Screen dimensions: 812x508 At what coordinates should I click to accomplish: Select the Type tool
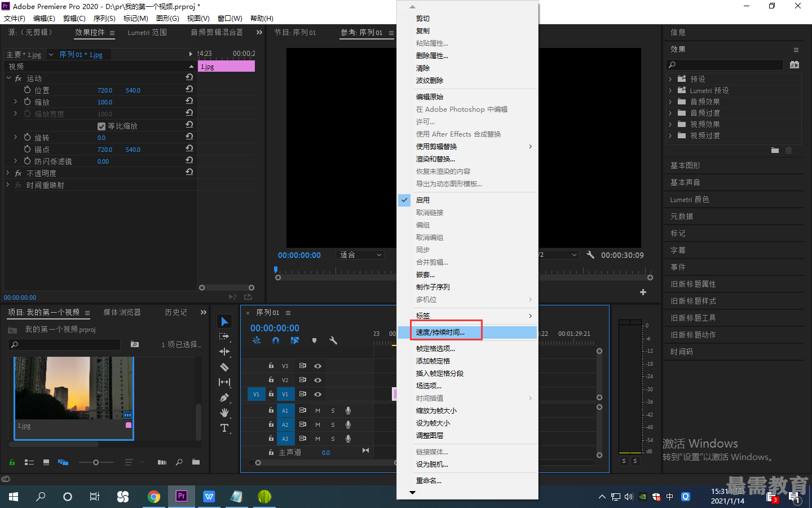tap(224, 428)
